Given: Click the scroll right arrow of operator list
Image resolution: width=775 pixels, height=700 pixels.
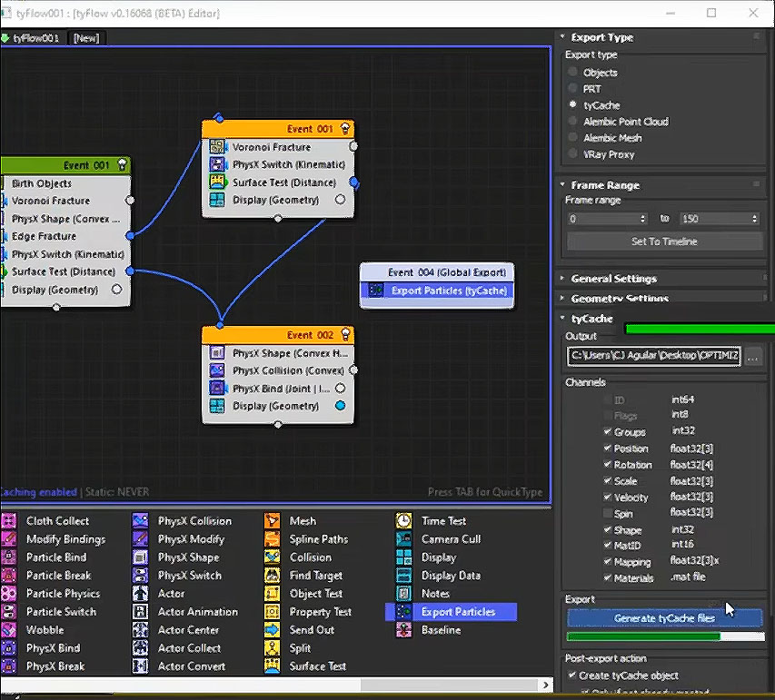Looking at the screenshot, I should (546, 685).
